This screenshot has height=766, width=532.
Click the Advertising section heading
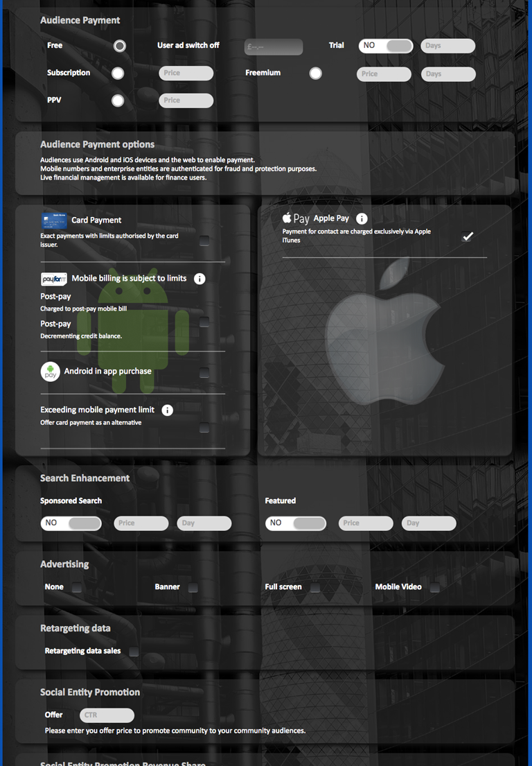[64, 564]
